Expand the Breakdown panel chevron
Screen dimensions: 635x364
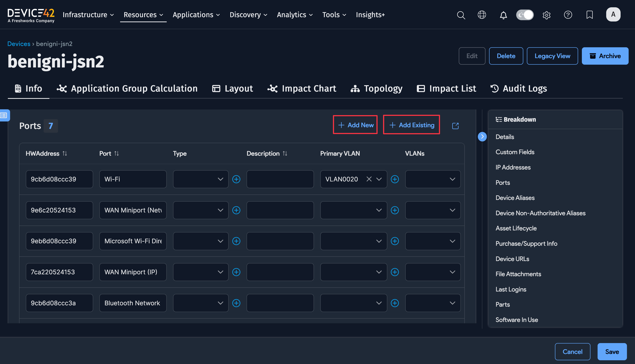[x=482, y=136]
